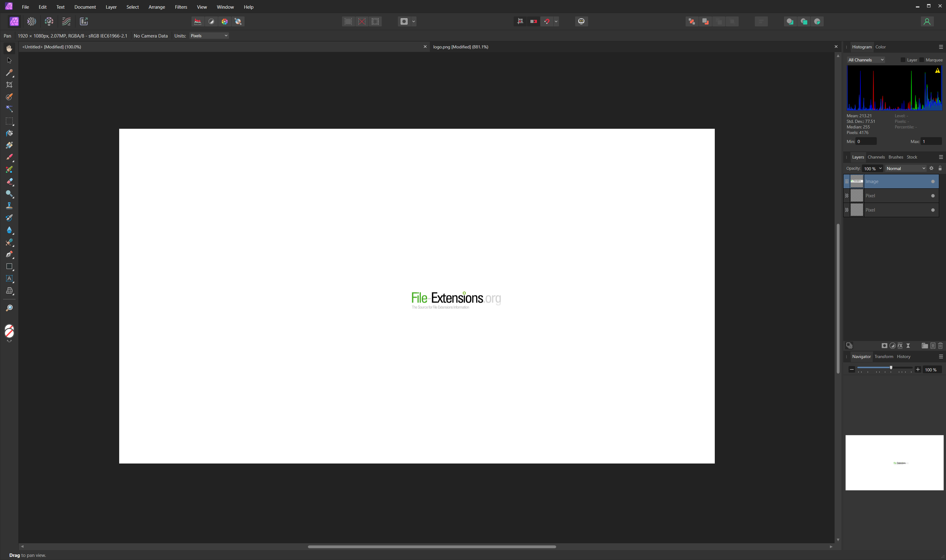The height and width of the screenshot is (560, 946).
Task: Toggle Quick Mask toolbar button
Action: tap(404, 21)
